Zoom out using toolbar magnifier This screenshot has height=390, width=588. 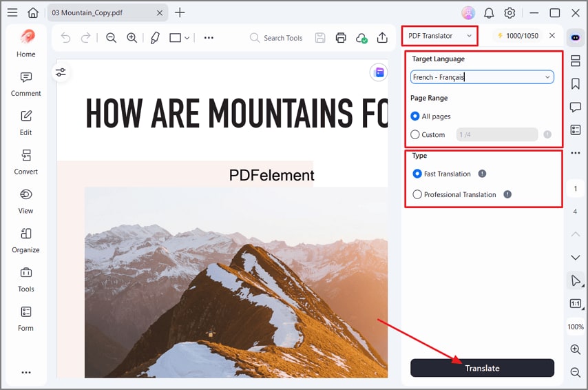click(111, 37)
